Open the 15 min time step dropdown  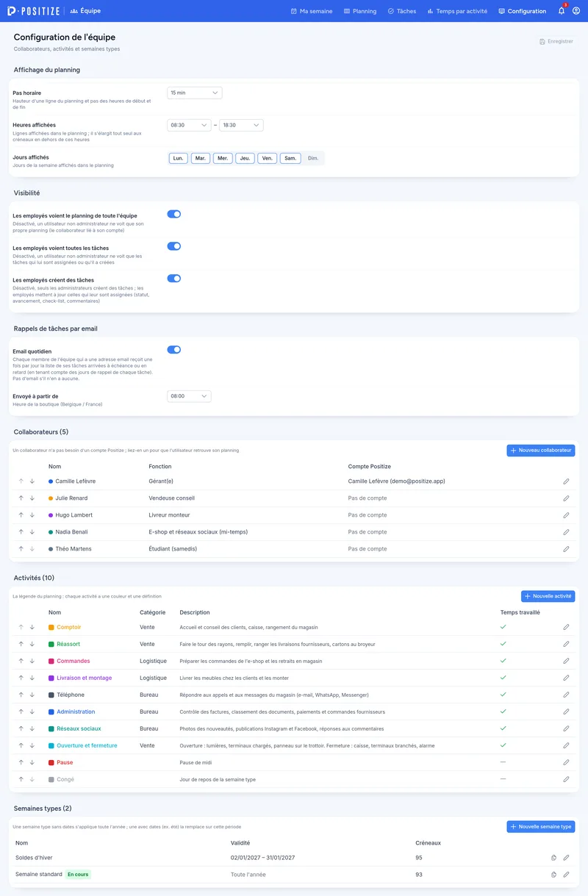click(x=195, y=93)
